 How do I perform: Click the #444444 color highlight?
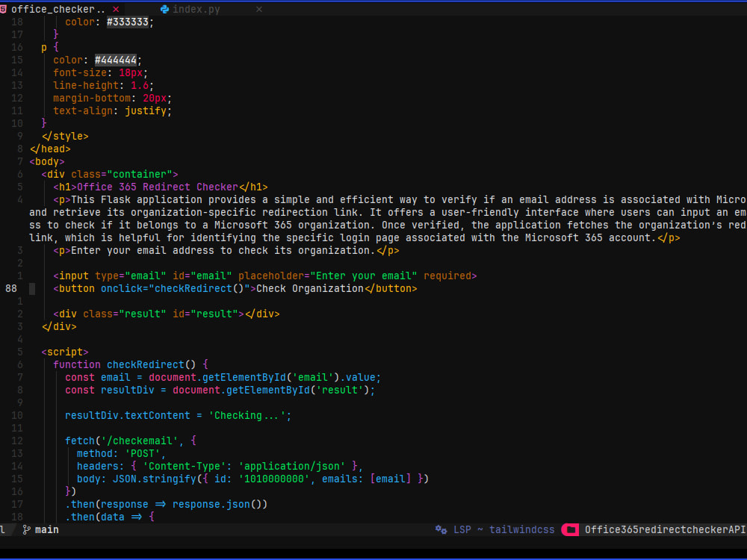point(115,60)
